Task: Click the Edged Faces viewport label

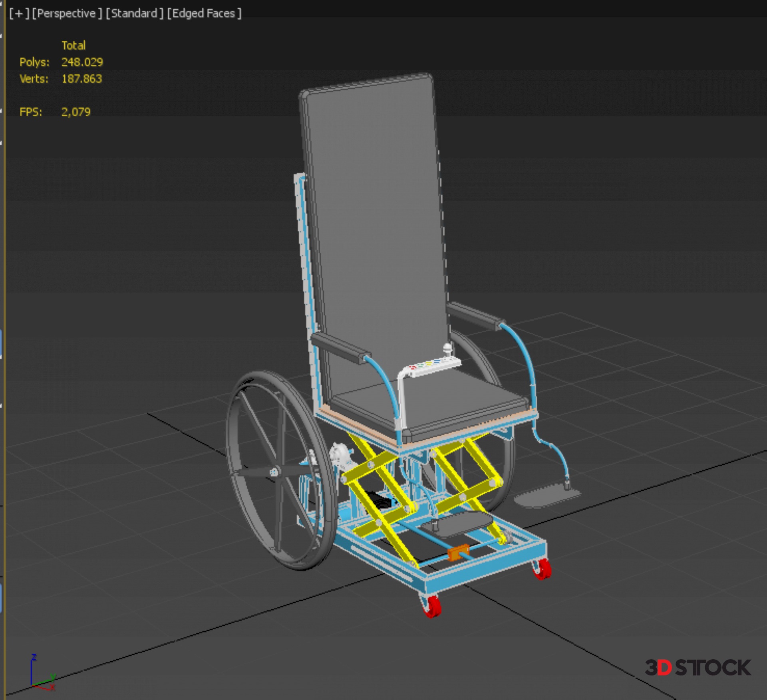Action: coord(204,14)
